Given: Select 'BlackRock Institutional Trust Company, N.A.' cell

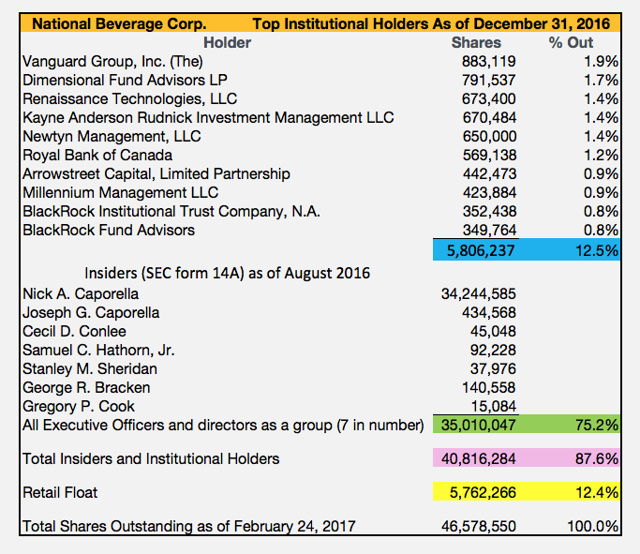Looking at the screenshot, I should [171, 211].
